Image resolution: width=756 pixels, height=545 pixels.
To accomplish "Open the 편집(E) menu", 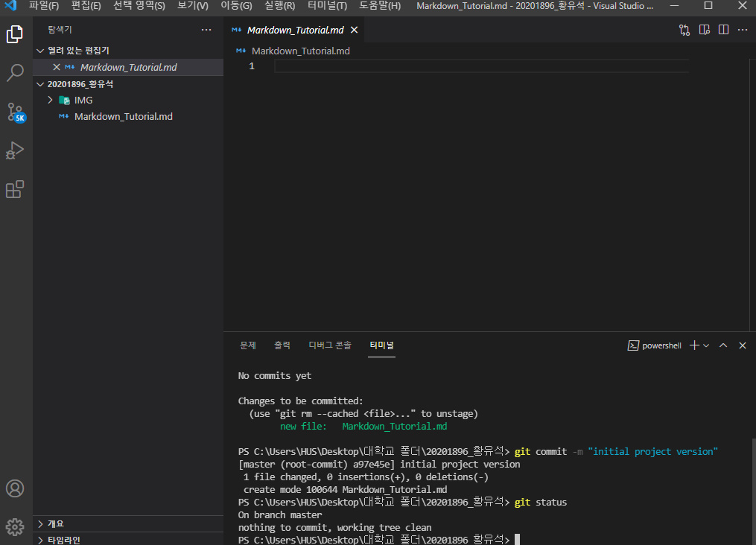I will pyautogui.click(x=86, y=6).
